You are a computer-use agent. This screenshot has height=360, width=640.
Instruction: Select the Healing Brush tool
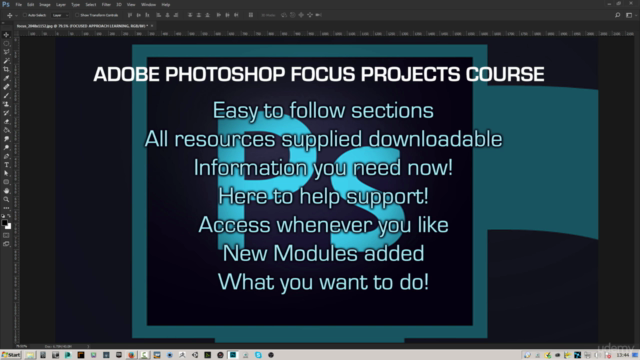click(6, 87)
